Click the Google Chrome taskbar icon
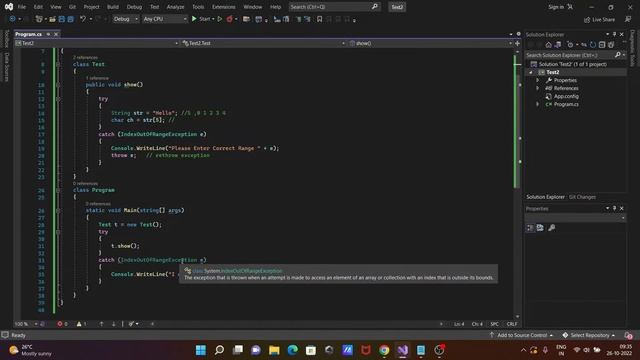The height and width of the screenshot is (360, 640). click(x=384, y=350)
